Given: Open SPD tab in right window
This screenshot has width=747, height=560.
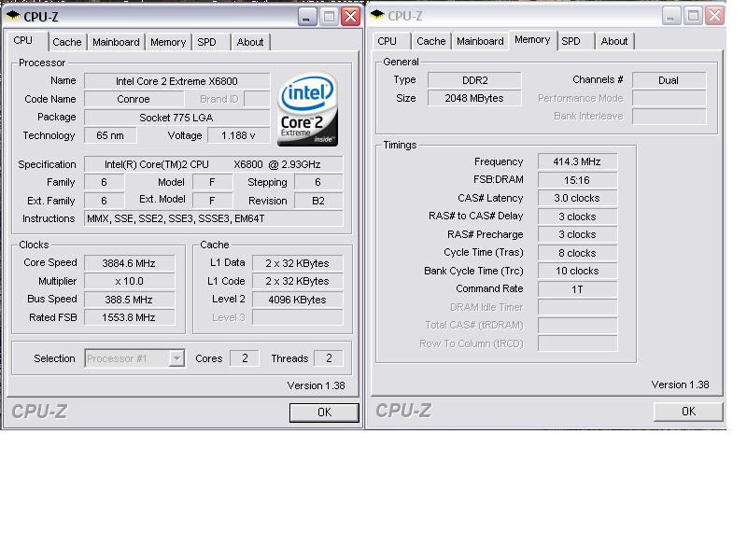Looking at the screenshot, I should (575, 41).
